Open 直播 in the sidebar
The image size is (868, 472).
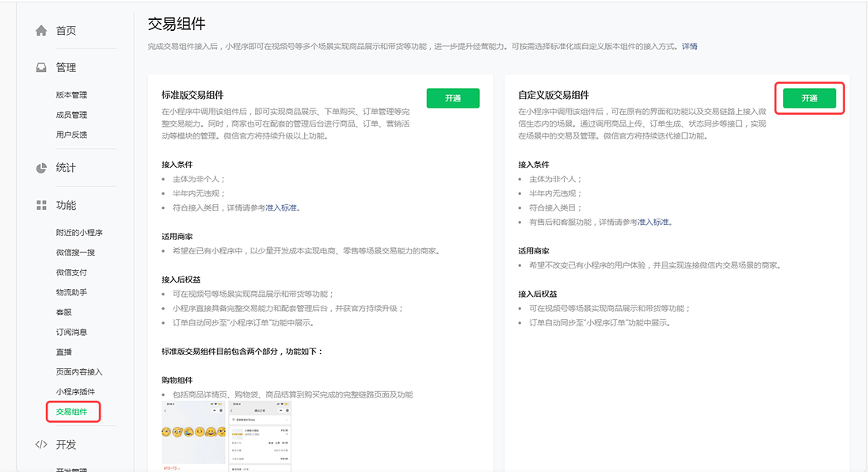(63, 352)
